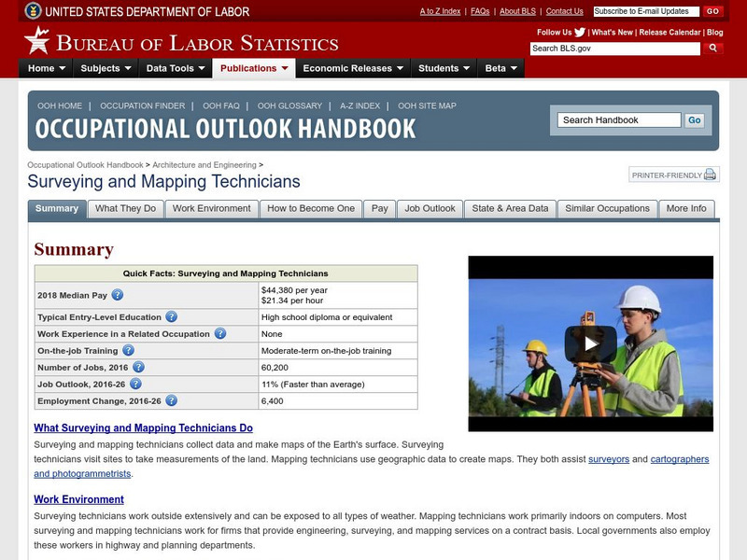
Task: Open the State & Area Data tab
Action: 510,208
